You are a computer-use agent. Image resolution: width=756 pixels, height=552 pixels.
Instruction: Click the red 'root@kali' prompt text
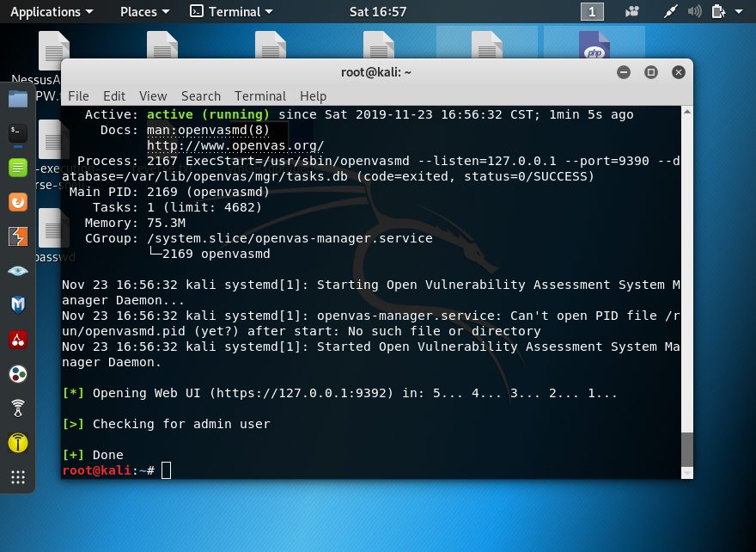click(x=97, y=470)
